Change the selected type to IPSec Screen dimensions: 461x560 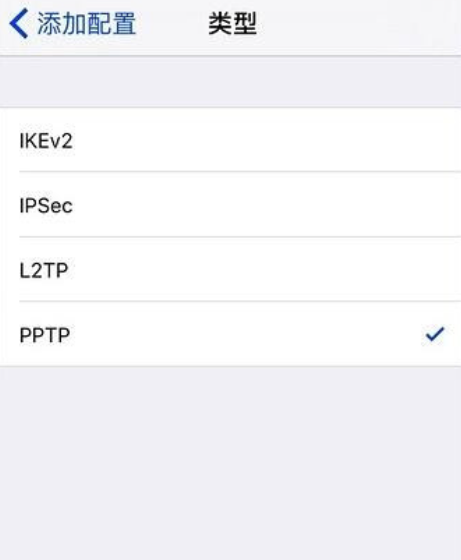point(230,205)
